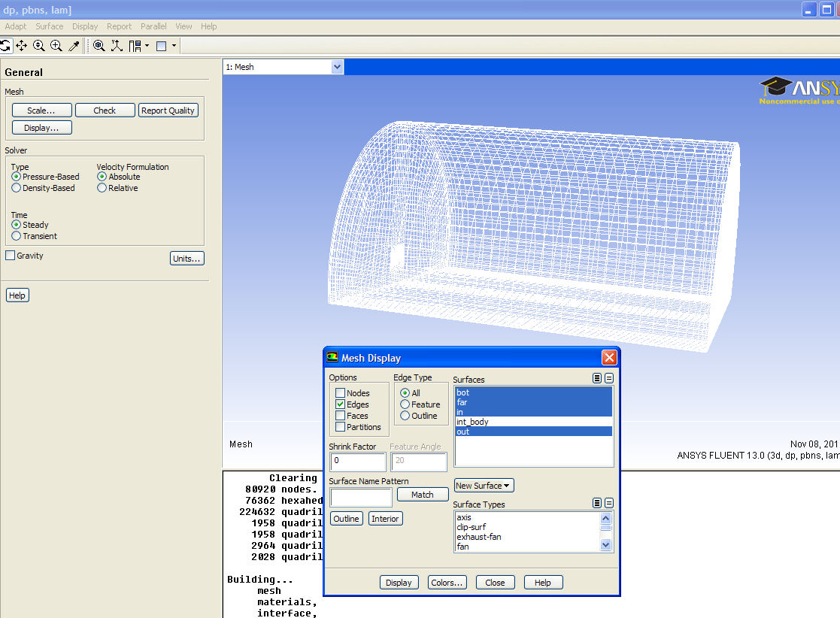840x618 pixels.
Task: Choose Transient time option
Action: 17,236
